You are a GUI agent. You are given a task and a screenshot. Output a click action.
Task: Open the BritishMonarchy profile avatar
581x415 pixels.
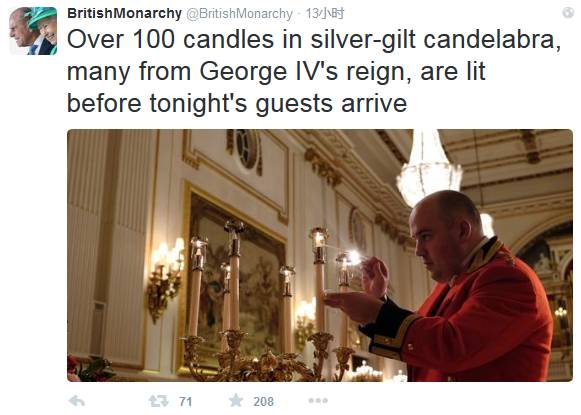pyautogui.click(x=33, y=31)
